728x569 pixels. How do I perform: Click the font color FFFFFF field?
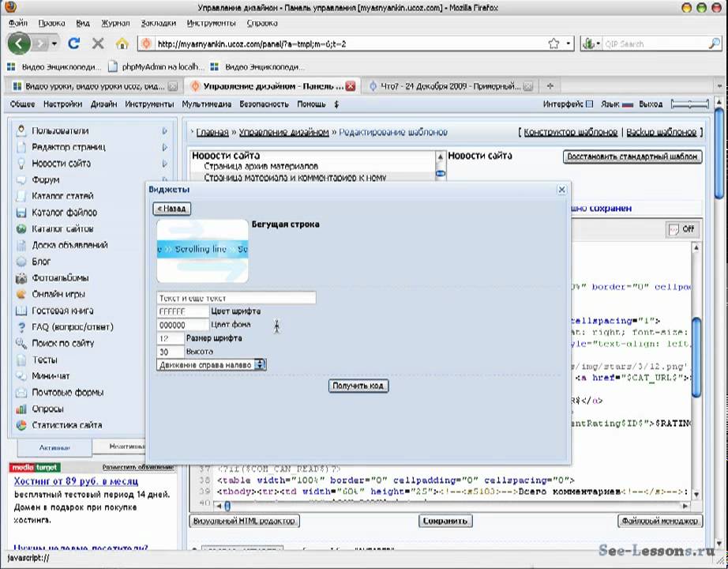[x=183, y=311]
